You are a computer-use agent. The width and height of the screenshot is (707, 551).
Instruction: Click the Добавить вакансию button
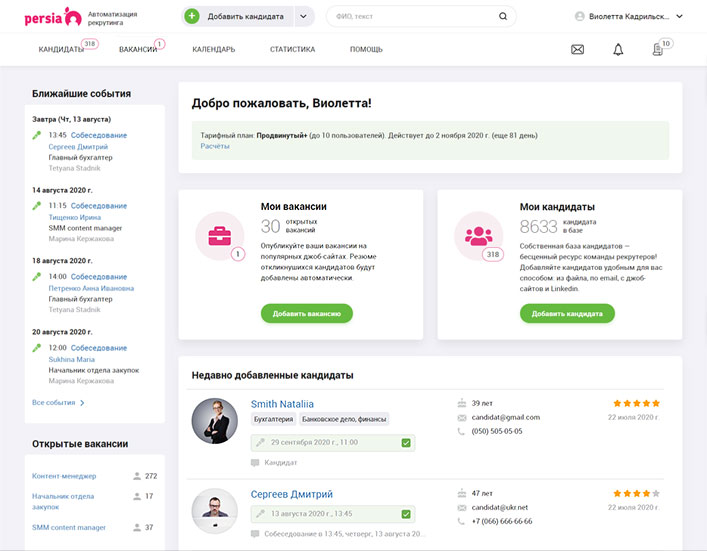pyautogui.click(x=307, y=313)
